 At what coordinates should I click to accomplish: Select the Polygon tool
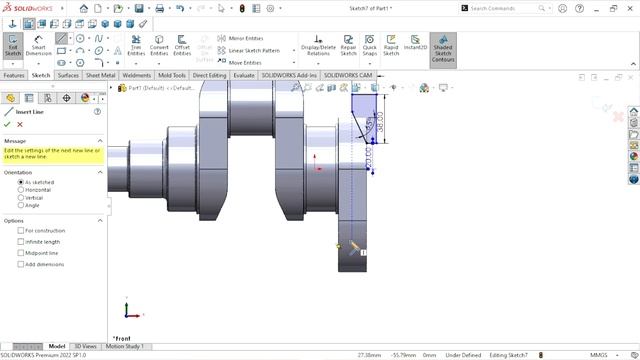(x=80, y=63)
